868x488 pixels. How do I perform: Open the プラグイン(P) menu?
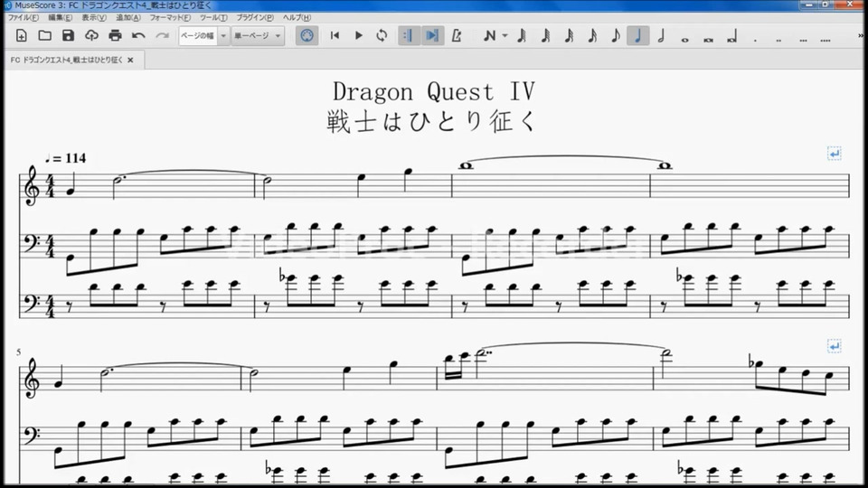[x=255, y=18]
